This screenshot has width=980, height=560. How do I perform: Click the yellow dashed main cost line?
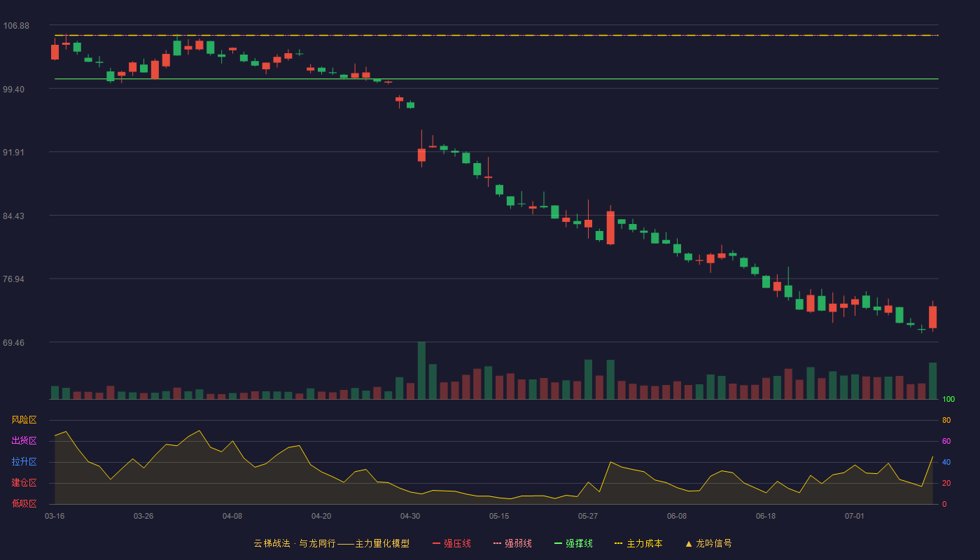496,35
